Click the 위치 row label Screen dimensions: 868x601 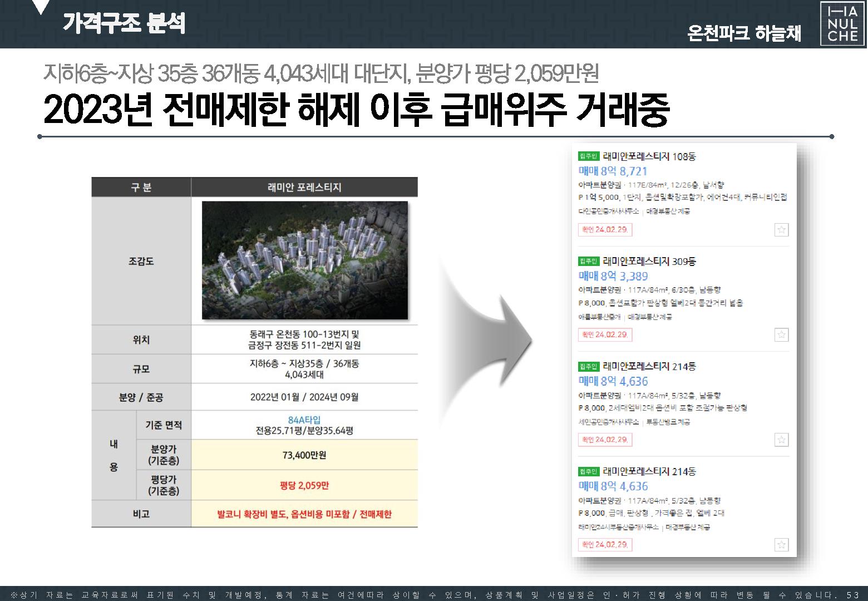141,339
